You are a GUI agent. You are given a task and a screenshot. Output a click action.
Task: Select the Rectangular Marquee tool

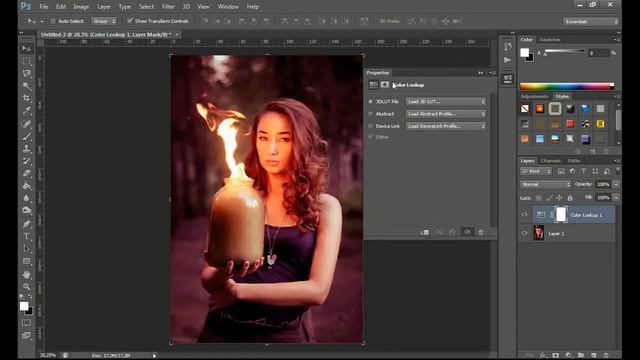coord(27,61)
